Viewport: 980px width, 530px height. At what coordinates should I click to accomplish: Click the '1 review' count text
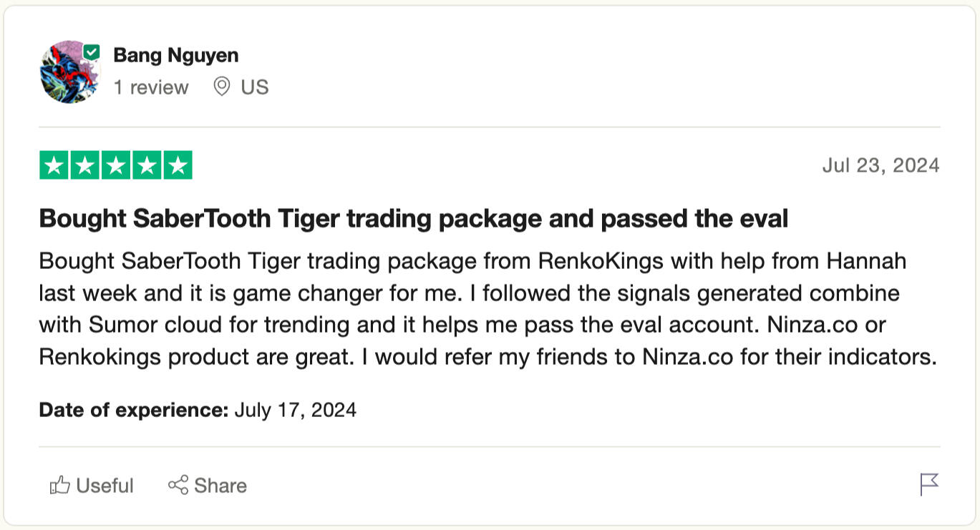point(151,87)
